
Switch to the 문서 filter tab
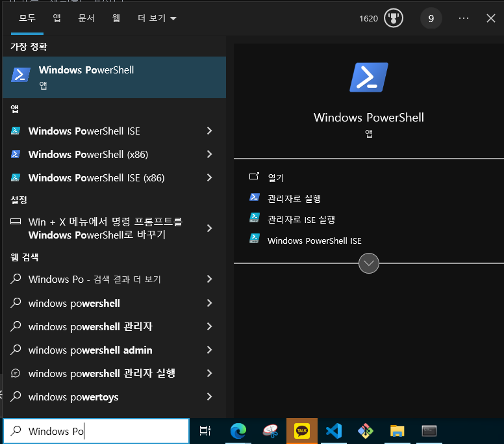[x=86, y=18]
